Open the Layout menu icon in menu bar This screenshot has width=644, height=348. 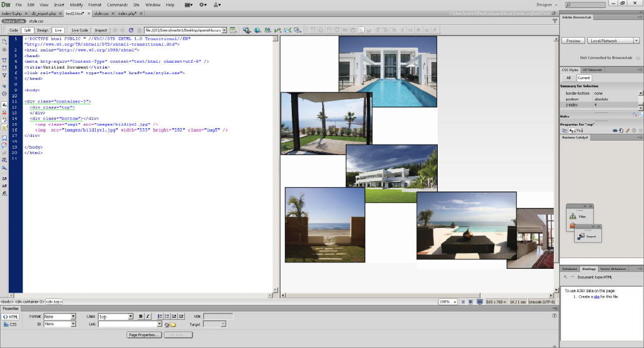189,5
